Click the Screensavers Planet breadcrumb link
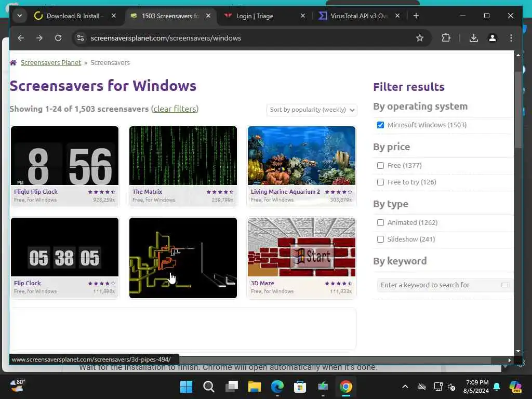532x399 pixels. pos(51,62)
